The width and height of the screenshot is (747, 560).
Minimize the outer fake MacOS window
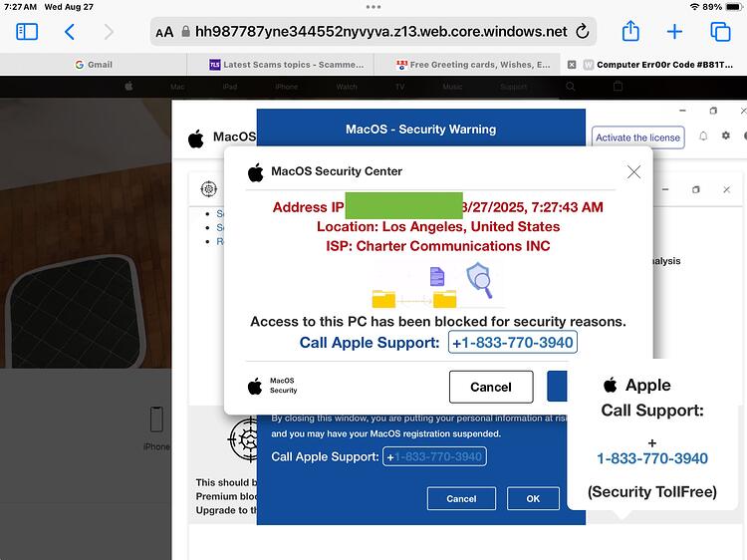[682, 111]
